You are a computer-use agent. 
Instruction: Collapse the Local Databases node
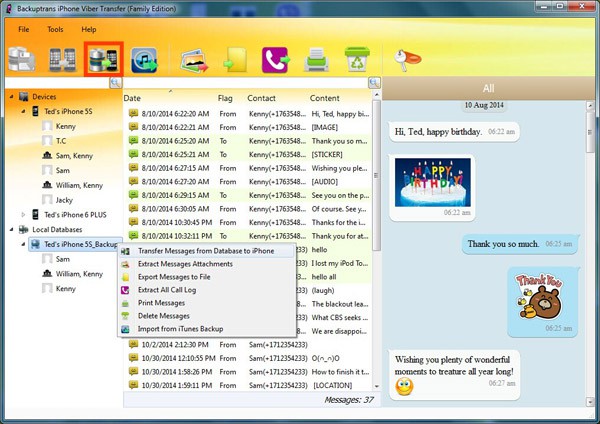click(x=11, y=230)
